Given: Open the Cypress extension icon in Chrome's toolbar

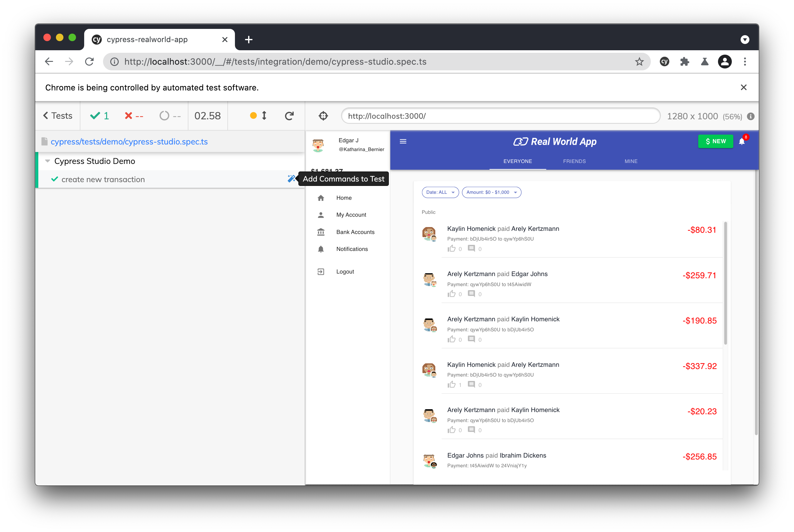Looking at the screenshot, I should 664,62.
